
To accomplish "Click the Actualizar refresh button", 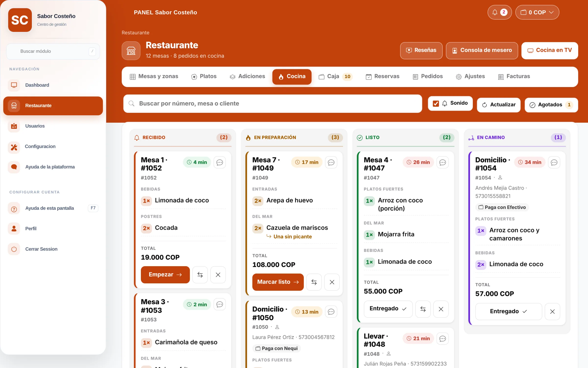I will coord(499,105).
